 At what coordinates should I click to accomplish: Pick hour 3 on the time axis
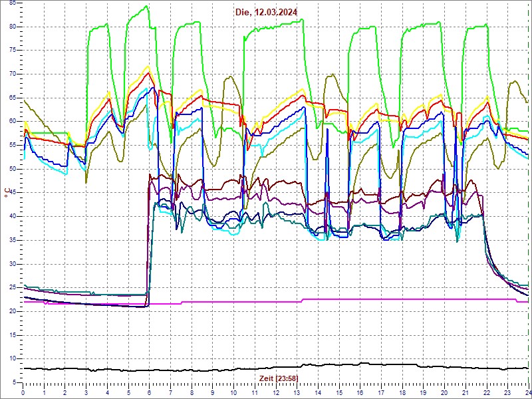86,392
